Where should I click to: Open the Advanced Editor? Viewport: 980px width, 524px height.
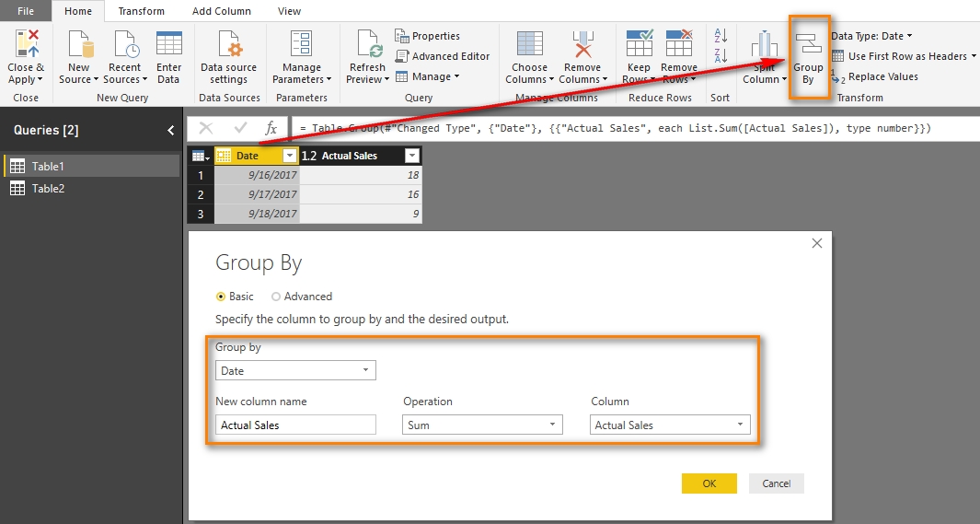(x=443, y=56)
